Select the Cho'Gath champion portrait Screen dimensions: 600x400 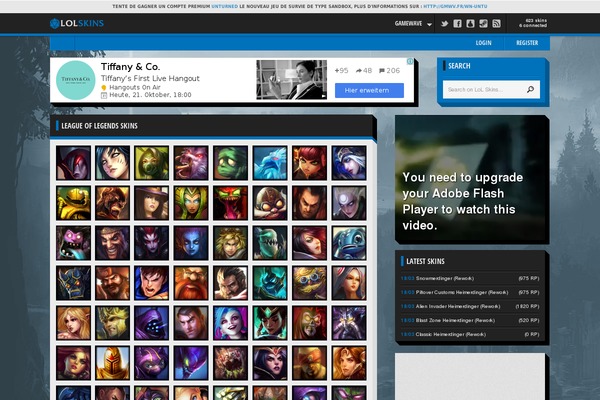click(x=230, y=203)
